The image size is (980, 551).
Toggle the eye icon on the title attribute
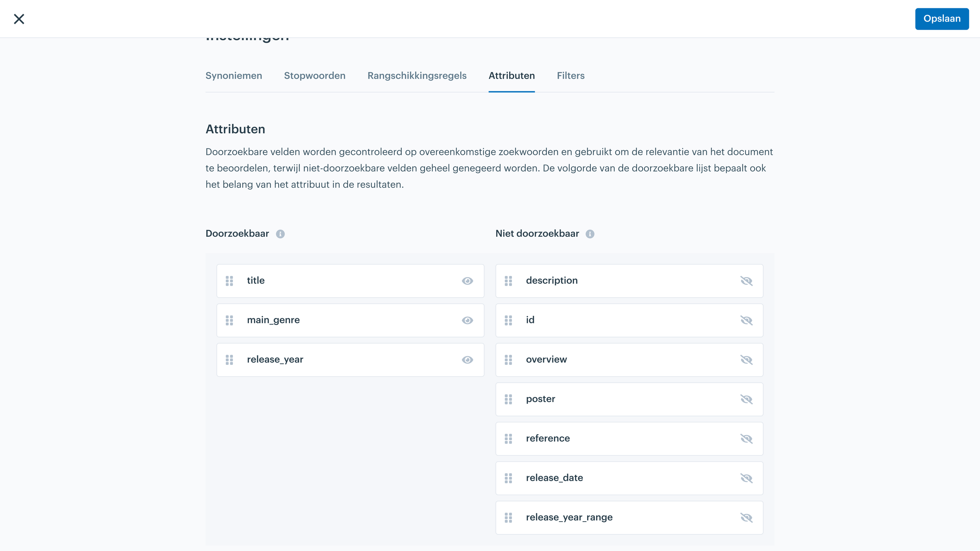(x=467, y=281)
